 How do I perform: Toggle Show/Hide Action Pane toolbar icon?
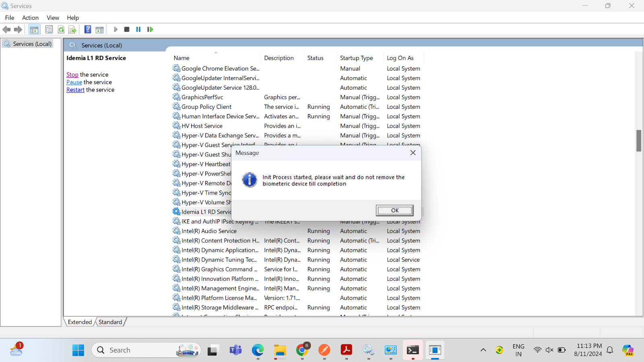[99, 29]
